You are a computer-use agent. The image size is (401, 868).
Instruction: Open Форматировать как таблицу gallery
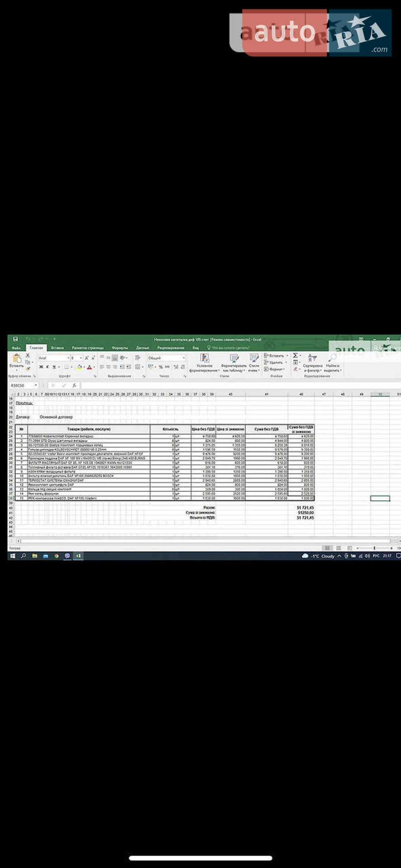click(x=234, y=363)
